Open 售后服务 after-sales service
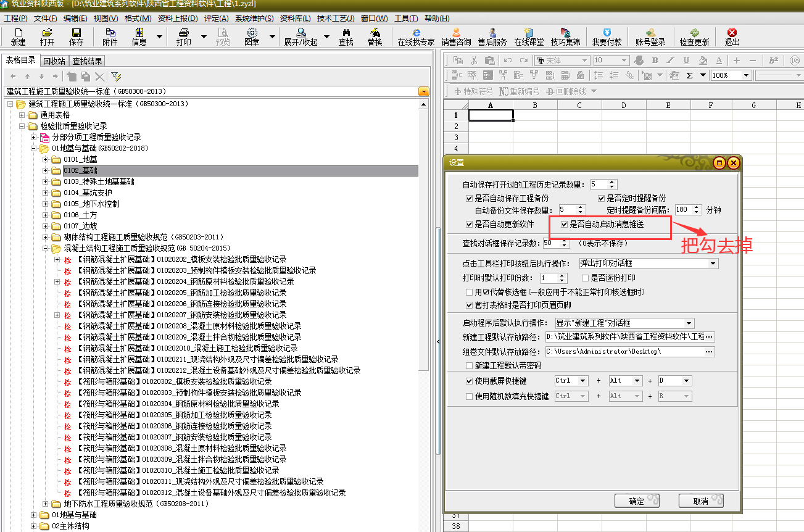Image resolution: width=804 pixels, height=532 pixels. [x=492, y=37]
